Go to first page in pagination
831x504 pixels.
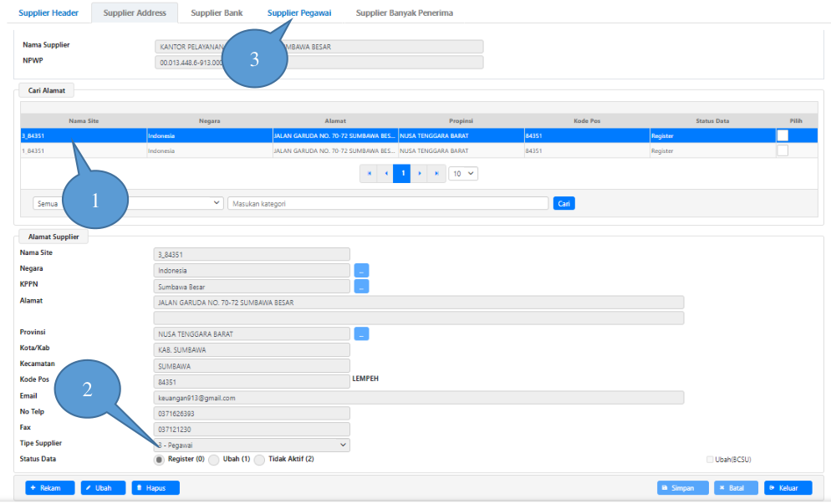click(x=369, y=173)
